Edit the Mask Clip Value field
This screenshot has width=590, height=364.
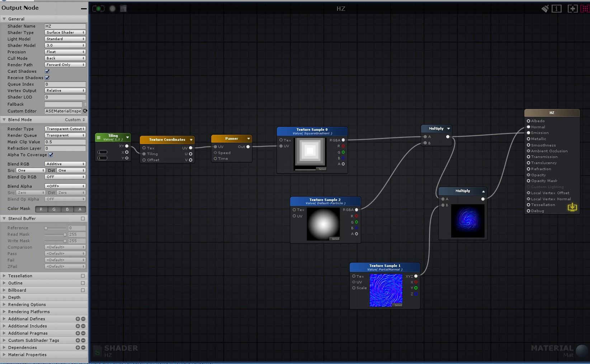pyautogui.click(x=65, y=142)
